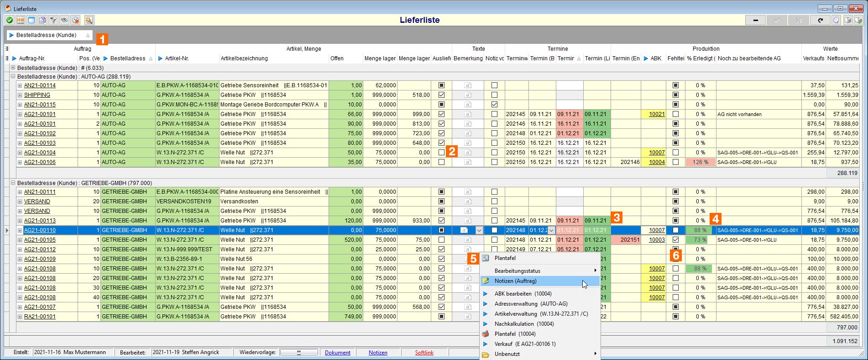This screenshot has height=360, width=868.
Task: Click the Bemerkung note icon in AN21-00111 row
Action: coord(468,192)
